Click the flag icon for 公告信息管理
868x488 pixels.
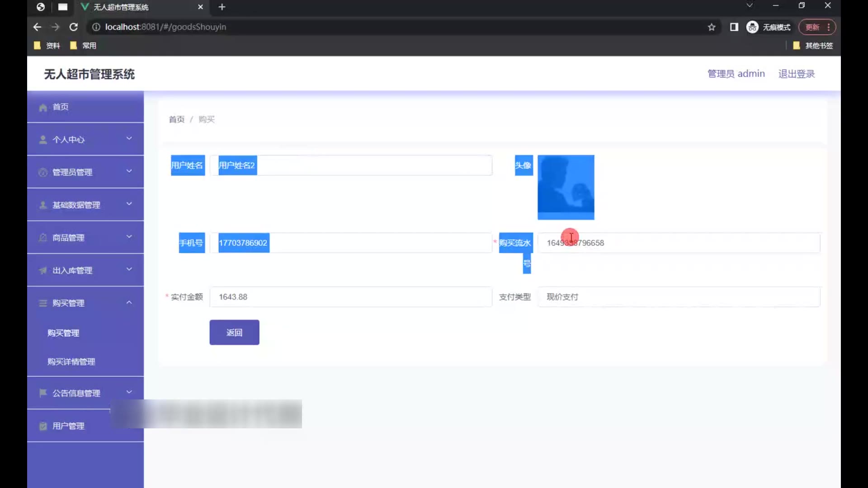tap(43, 393)
